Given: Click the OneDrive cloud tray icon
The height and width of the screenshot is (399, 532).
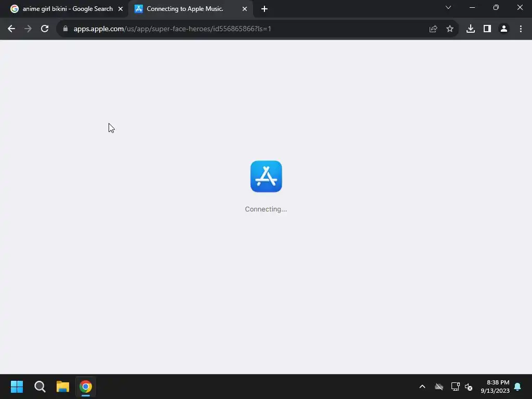Looking at the screenshot, I should click(x=439, y=387).
